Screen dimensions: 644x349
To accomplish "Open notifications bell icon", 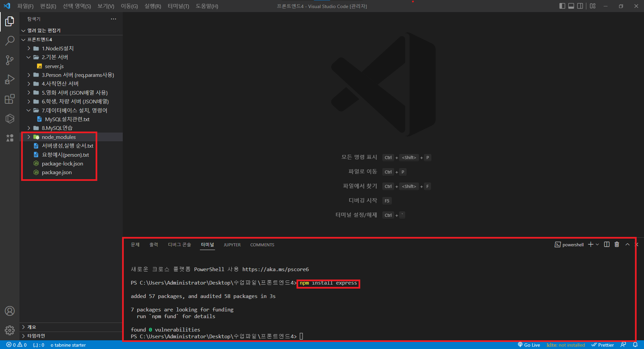I will [635, 345].
